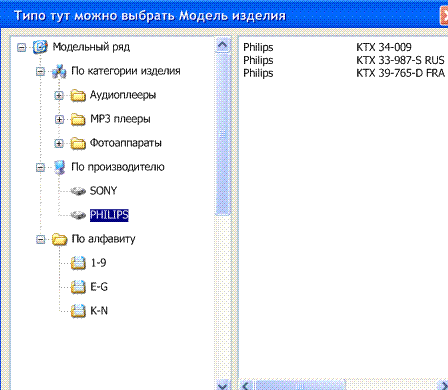Open the E-G alphabet group
Image resolution: width=448 pixels, height=390 pixels.
[99, 287]
